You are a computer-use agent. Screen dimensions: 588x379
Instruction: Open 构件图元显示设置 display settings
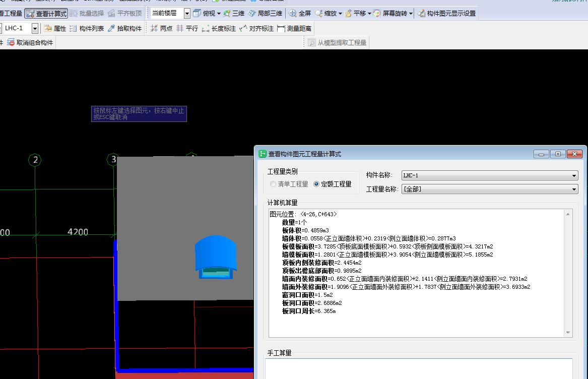[446, 14]
